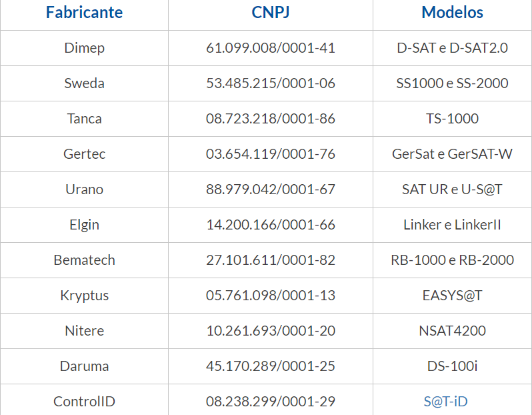Viewport: 532px width, 415px height.
Task: Select the Dimep manufacturer cell
Action: (84, 48)
